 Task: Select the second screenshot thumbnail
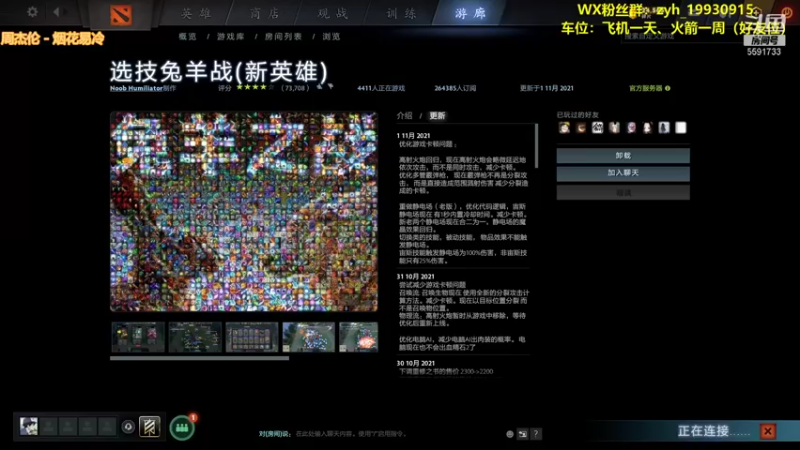click(195, 337)
